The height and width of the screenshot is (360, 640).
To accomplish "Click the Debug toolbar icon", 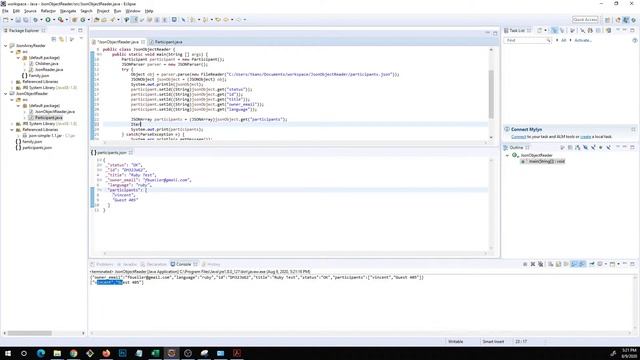I will [36, 20].
